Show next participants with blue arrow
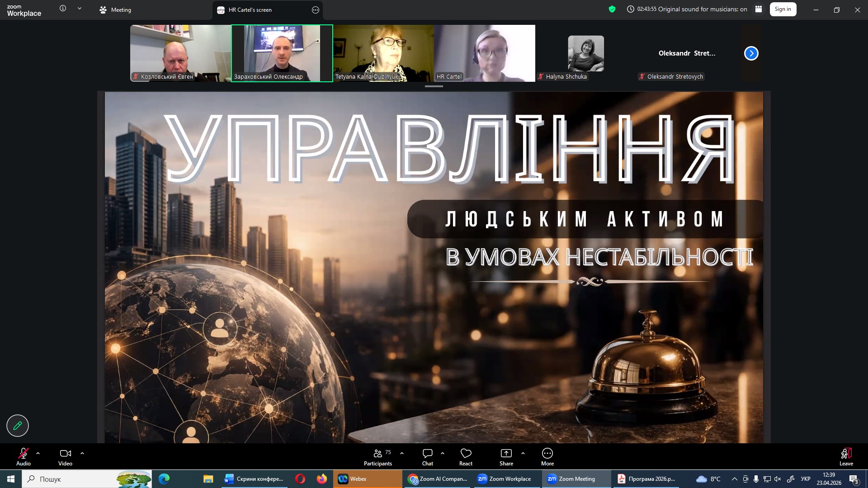Screen dimensions: 868x488 751,53
